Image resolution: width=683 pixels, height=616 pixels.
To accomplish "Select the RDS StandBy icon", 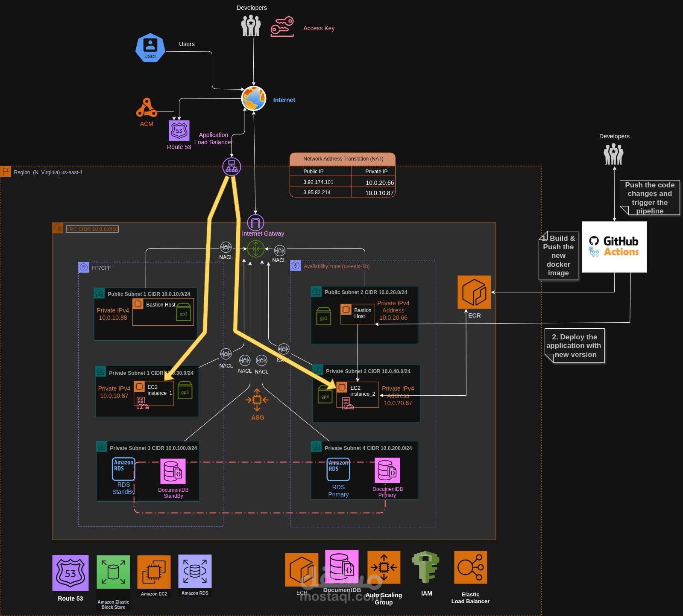I will pos(123,469).
